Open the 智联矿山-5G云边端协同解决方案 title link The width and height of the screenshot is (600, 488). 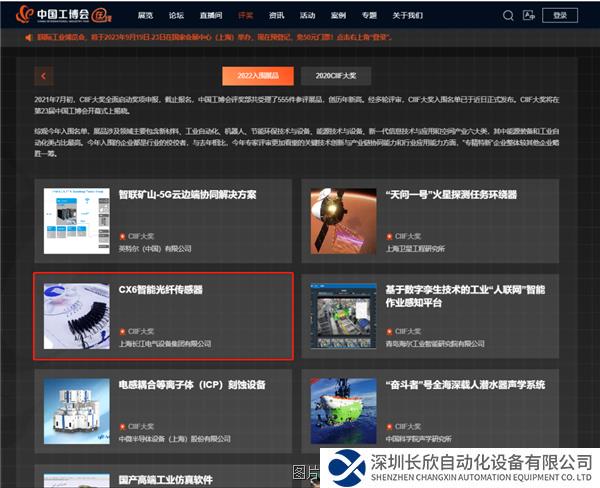coord(187,195)
